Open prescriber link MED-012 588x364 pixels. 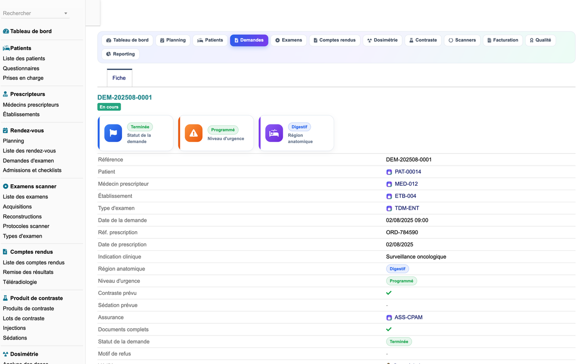(x=406, y=184)
